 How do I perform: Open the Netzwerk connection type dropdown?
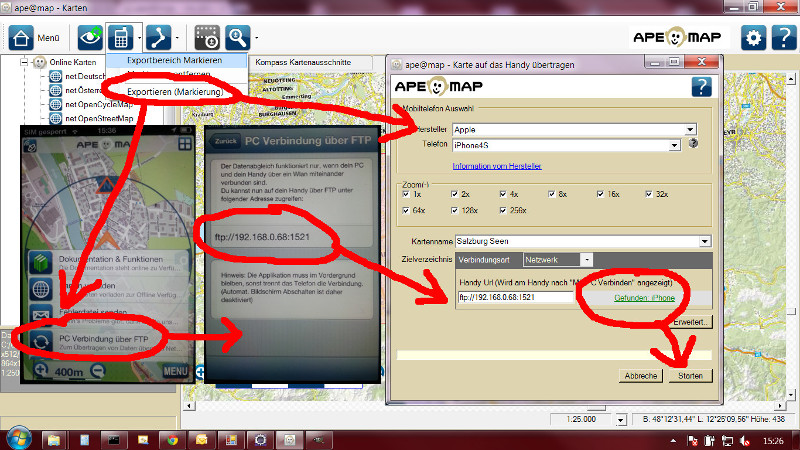(x=558, y=259)
